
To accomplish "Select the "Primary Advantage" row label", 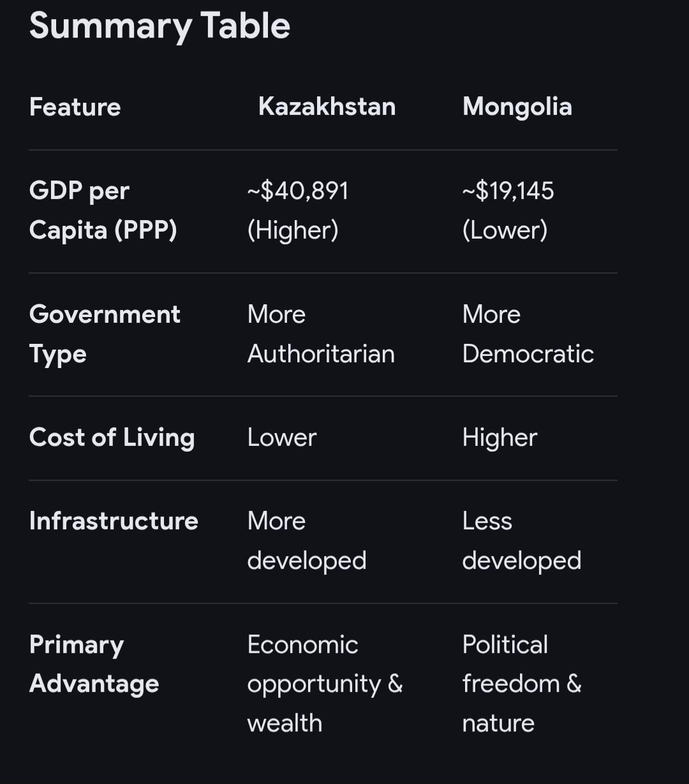I will (x=94, y=664).
